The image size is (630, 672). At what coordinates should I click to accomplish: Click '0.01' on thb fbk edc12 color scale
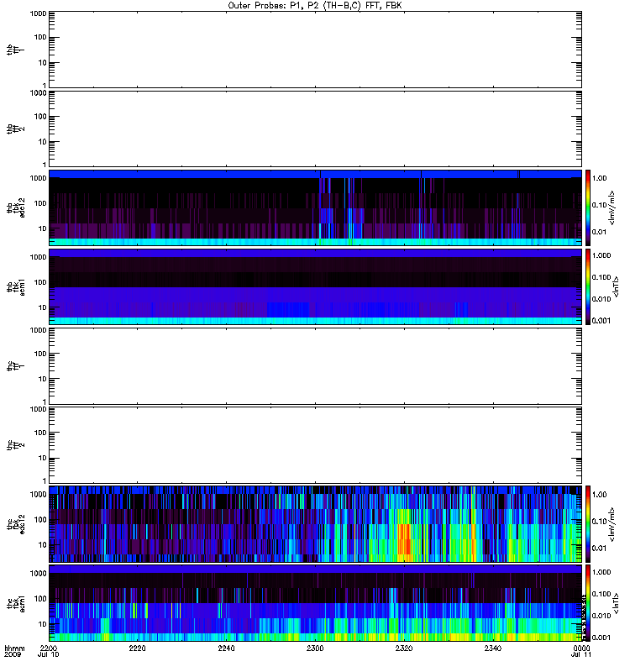click(600, 232)
